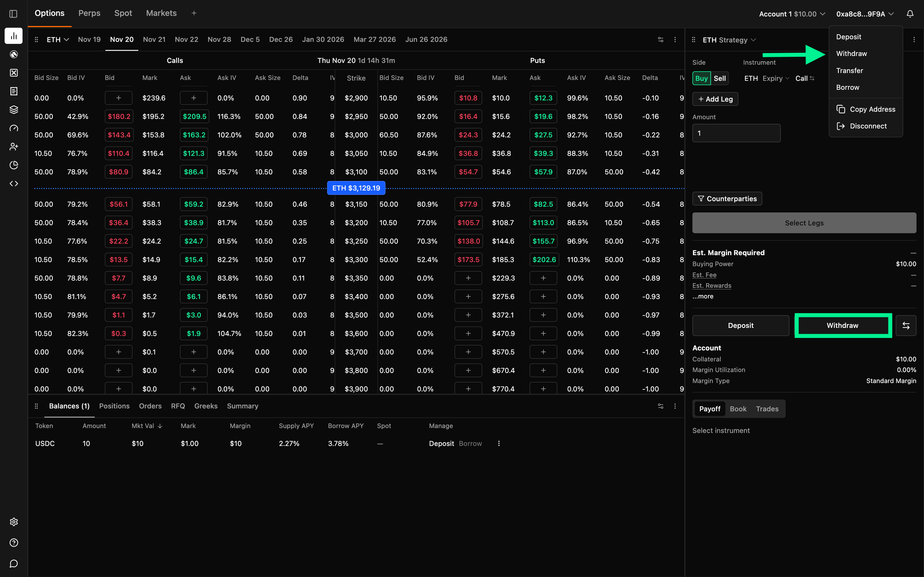Screen dimensions: 924x577
Task: Select the Sell side toggle
Action: [x=720, y=78]
